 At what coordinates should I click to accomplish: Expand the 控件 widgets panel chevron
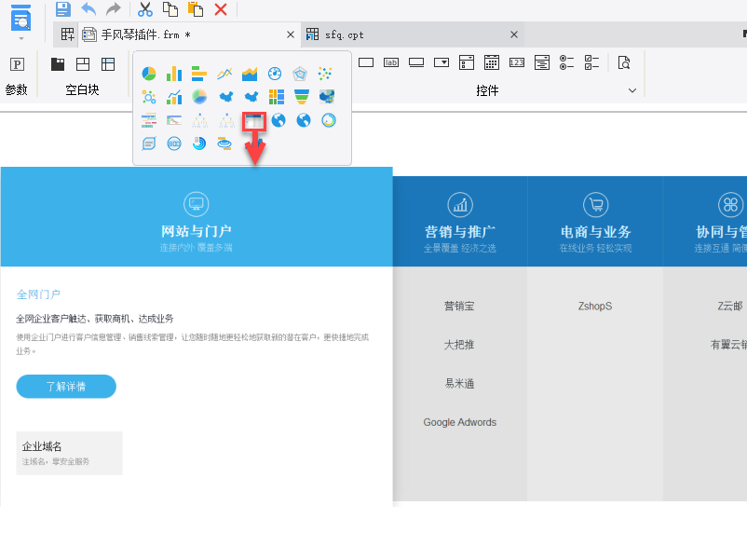pos(632,90)
